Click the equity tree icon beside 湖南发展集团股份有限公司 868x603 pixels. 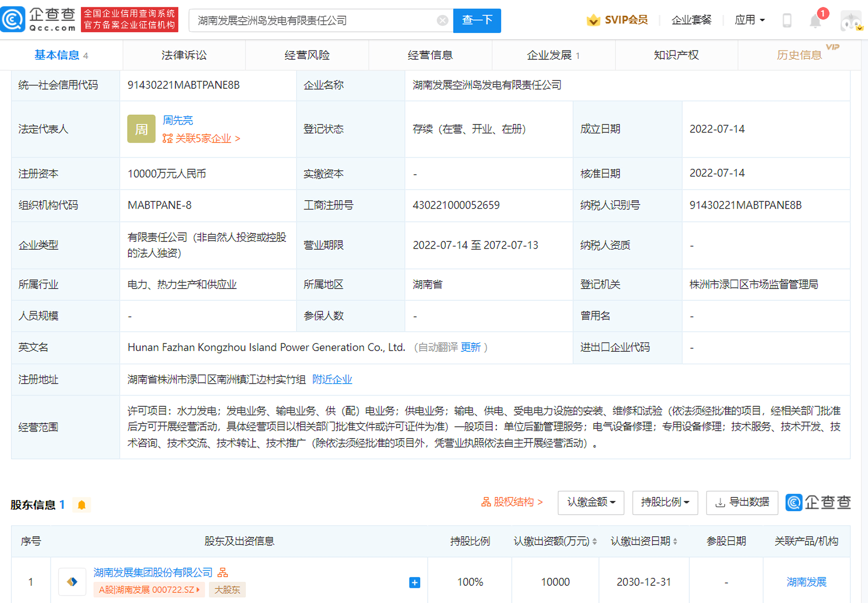pyautogui.click(x=223, y=572)
